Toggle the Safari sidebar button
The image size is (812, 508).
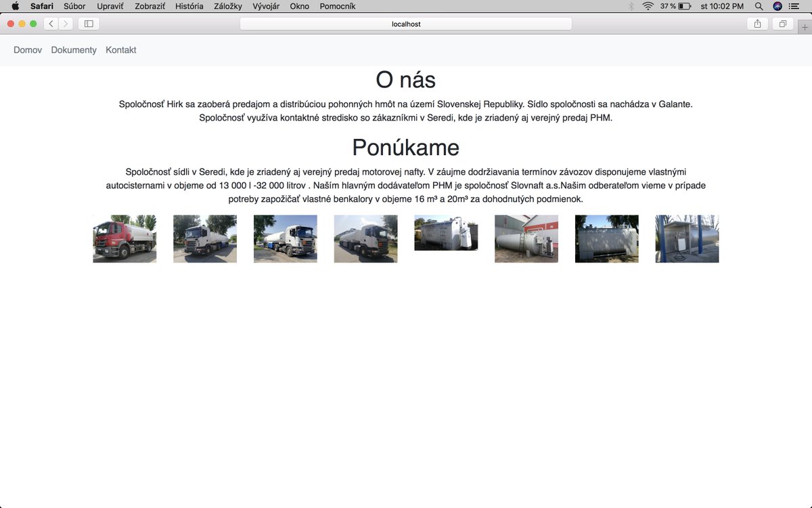click(x=89, y=24)
